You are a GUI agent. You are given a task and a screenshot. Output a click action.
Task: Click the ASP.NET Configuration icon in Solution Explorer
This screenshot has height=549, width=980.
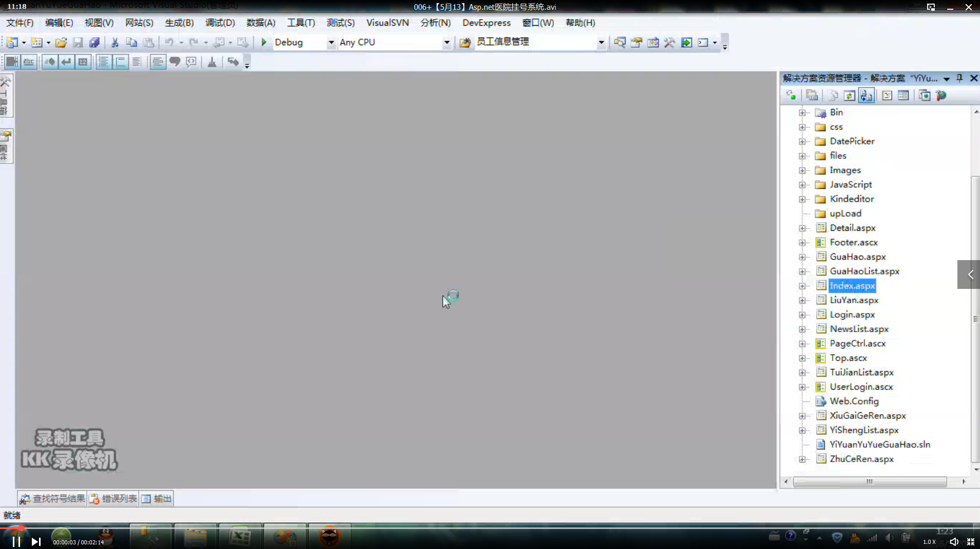tap(941, 96)
